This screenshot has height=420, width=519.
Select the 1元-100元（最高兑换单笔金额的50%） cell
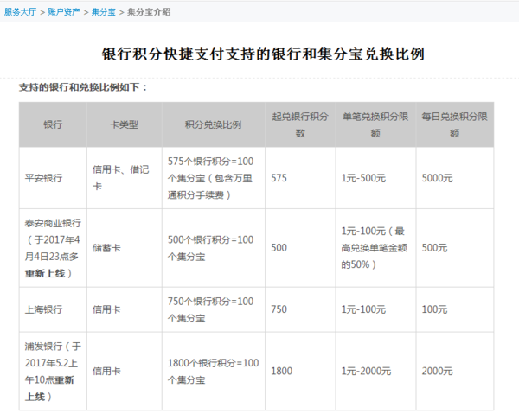(x=375, y=248)
